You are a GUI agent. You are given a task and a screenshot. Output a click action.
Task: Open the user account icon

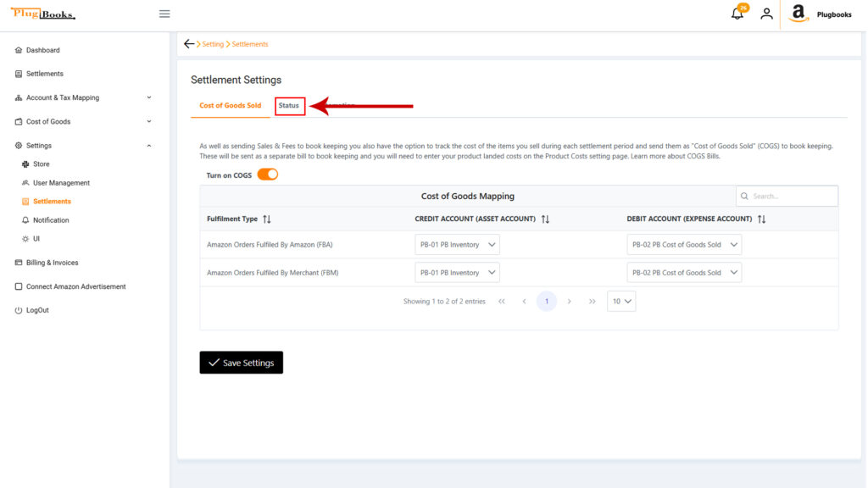(766, 14)
